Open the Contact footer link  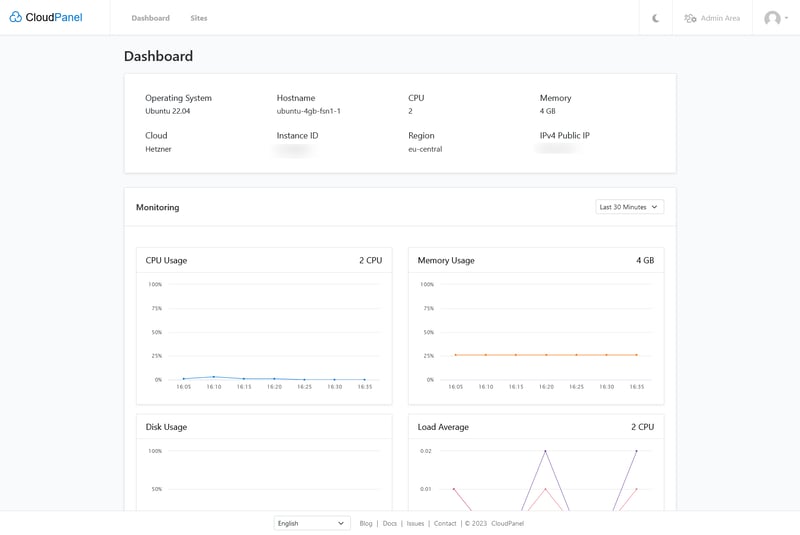click(x=445, y=523)
